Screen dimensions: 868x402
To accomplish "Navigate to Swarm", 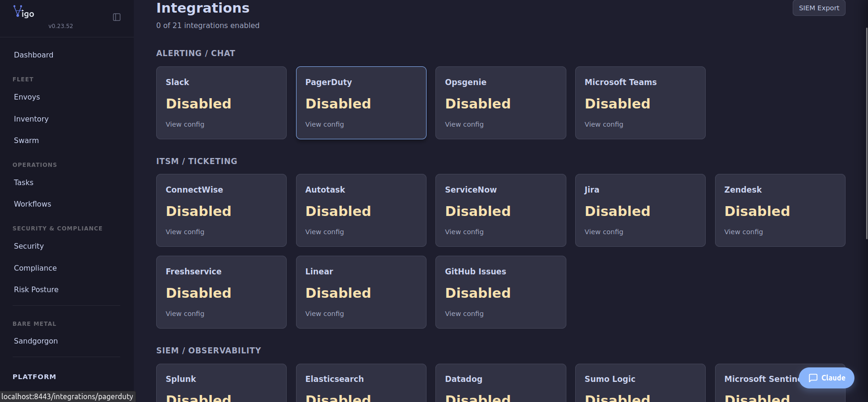I will click(27, 140).
